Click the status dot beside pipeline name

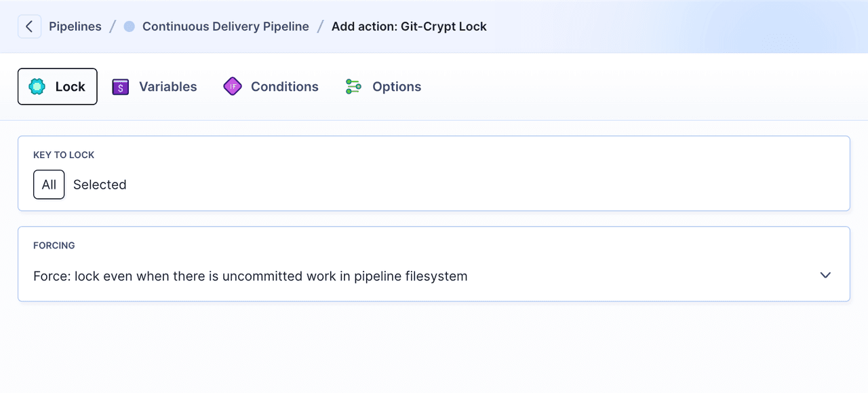[x=129, y=26]
